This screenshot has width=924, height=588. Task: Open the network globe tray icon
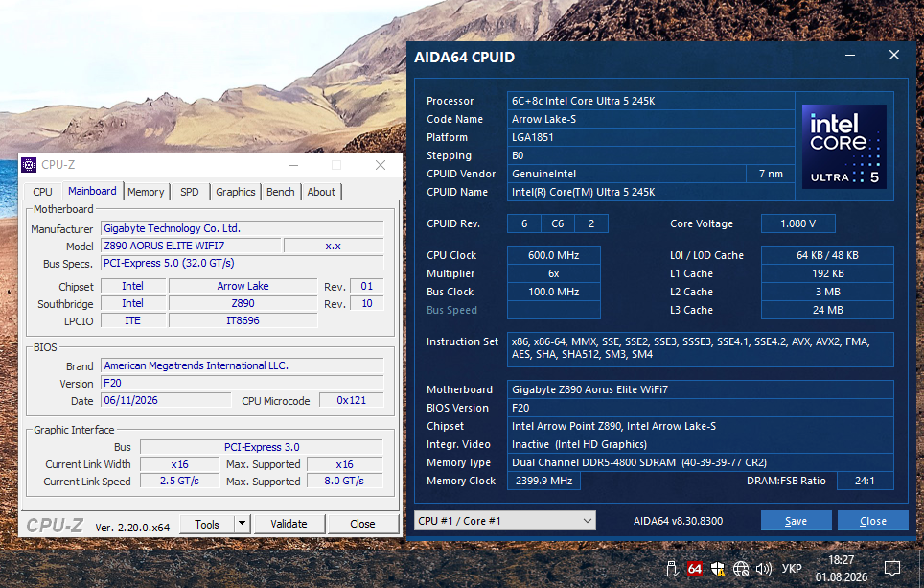tap(741, 569)
